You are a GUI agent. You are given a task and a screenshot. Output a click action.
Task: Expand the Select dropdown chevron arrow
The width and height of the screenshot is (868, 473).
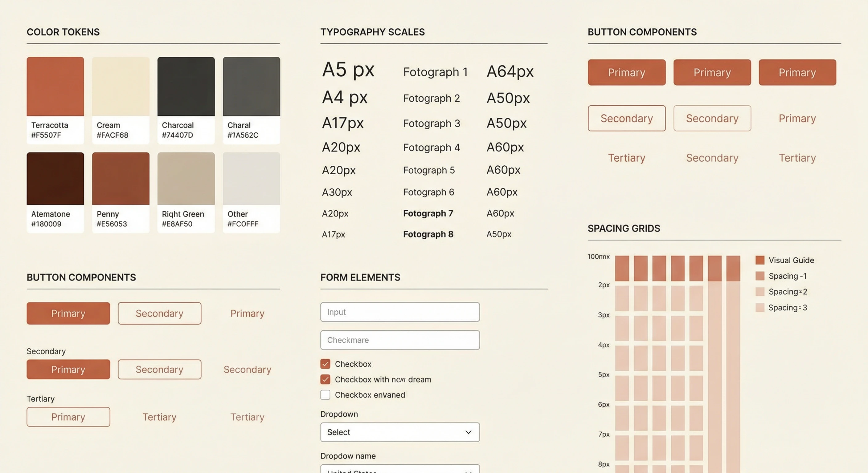pos(468,432)
